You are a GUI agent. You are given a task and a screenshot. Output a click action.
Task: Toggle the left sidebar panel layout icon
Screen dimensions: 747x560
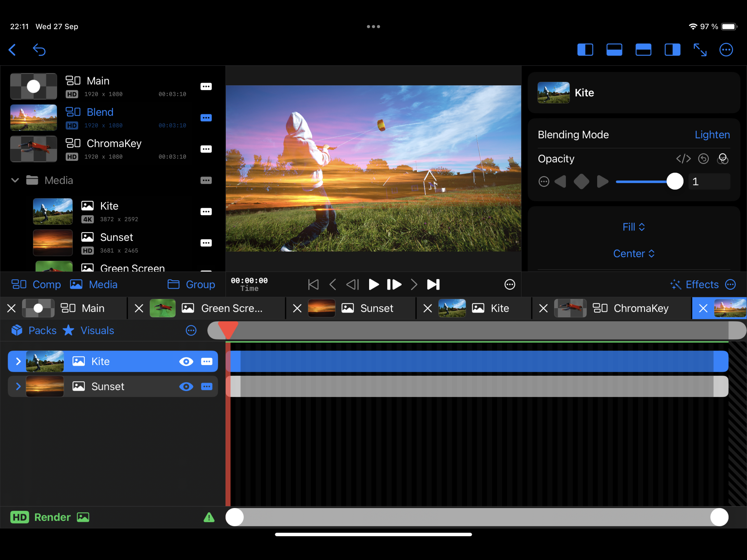pos(585,50)
